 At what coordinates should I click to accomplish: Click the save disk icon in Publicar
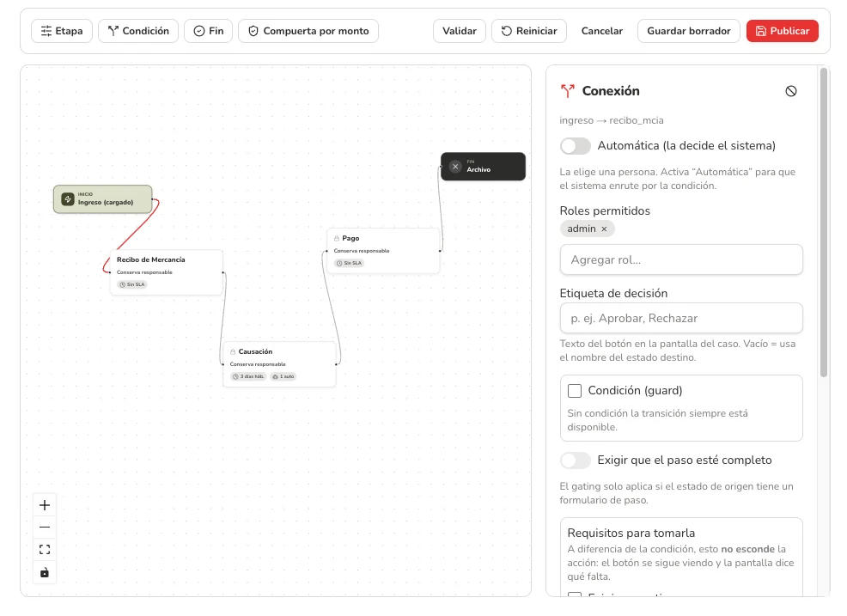(760, 31)
